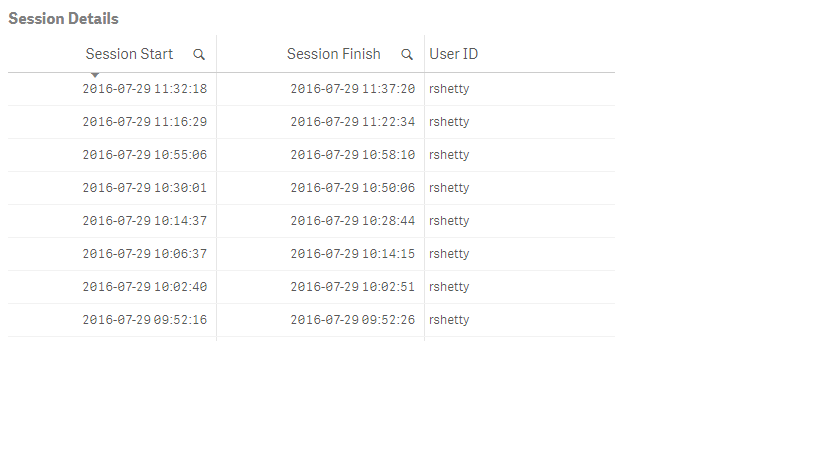Open search for the Session Start column
This screenshot has height=460, width=819.
(x=199, y=55)
